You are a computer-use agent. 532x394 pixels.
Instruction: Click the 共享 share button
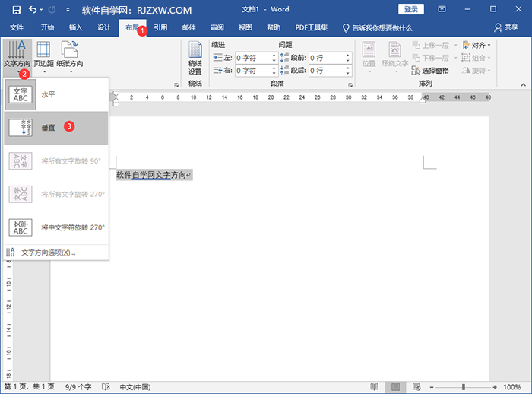[506, 27]
